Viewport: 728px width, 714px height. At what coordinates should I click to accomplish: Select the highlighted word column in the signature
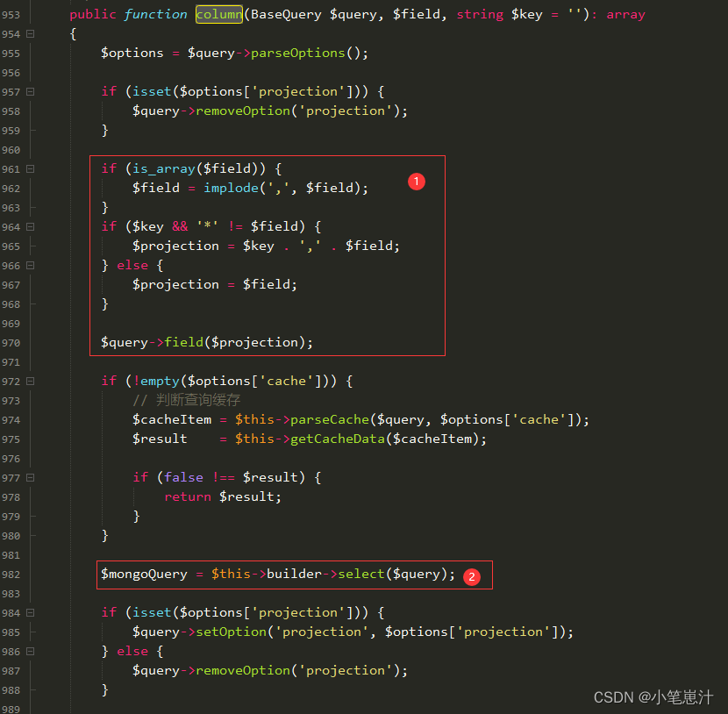[x=218, y=13]
